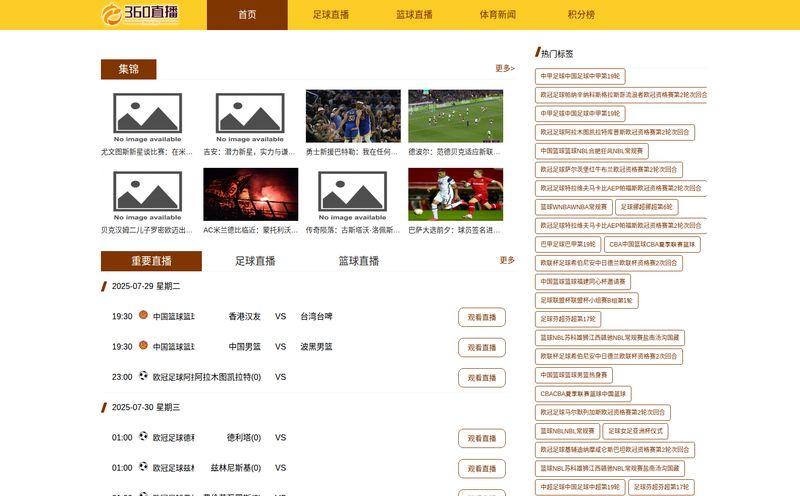Switch to the 篮球直播 schedule tab
800x496 pixels.
[358, 261]
